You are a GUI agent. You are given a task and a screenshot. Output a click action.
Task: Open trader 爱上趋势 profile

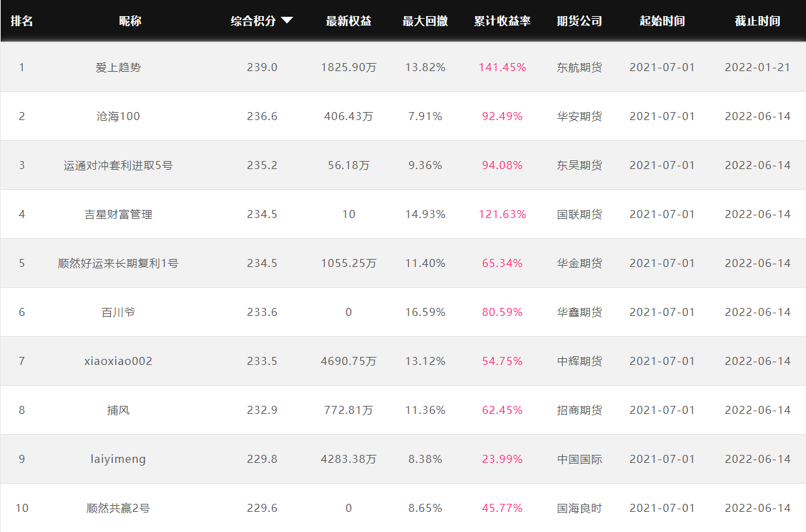click(x=119, y=67)
